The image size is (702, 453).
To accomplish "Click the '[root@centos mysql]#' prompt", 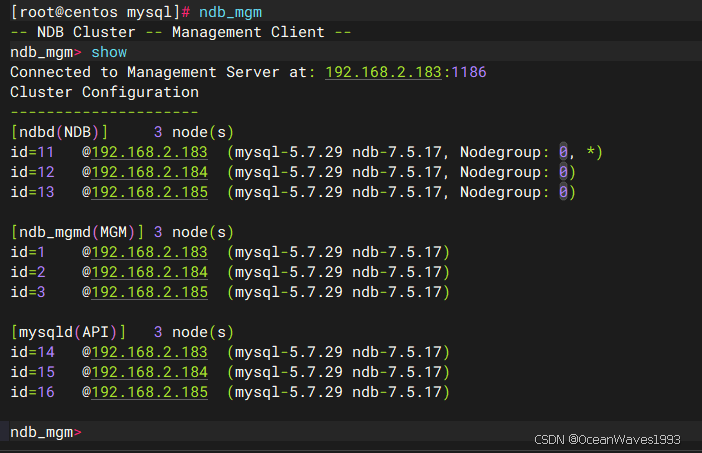I will [x=100, y=13].
